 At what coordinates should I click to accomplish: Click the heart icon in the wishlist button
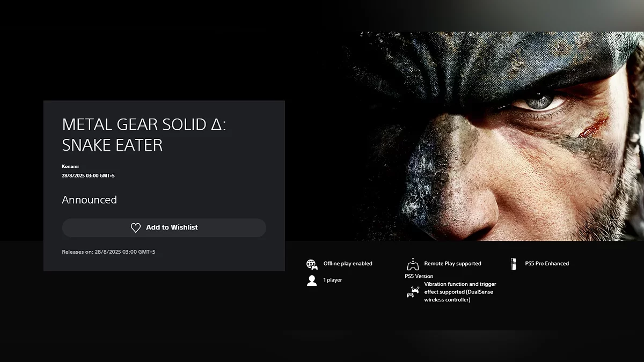pyautogui.click(x=136, y=228)
